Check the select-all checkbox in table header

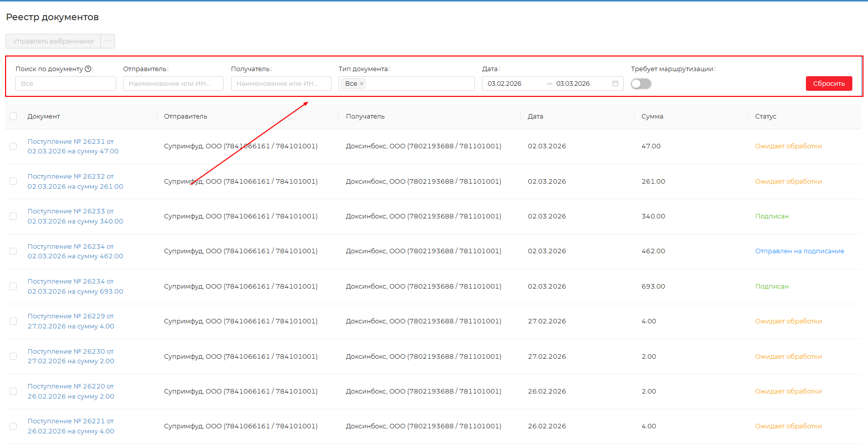pyautogui.click(x=13, y=117)
